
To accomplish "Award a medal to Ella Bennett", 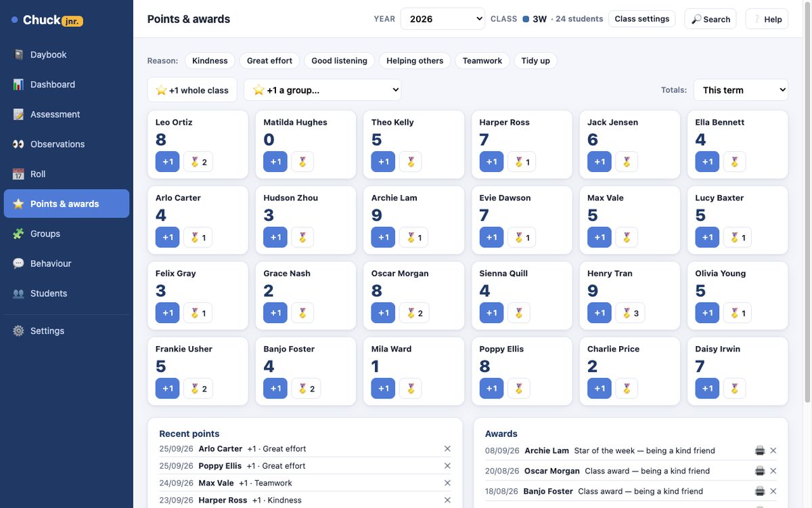I will pos(735,162).
